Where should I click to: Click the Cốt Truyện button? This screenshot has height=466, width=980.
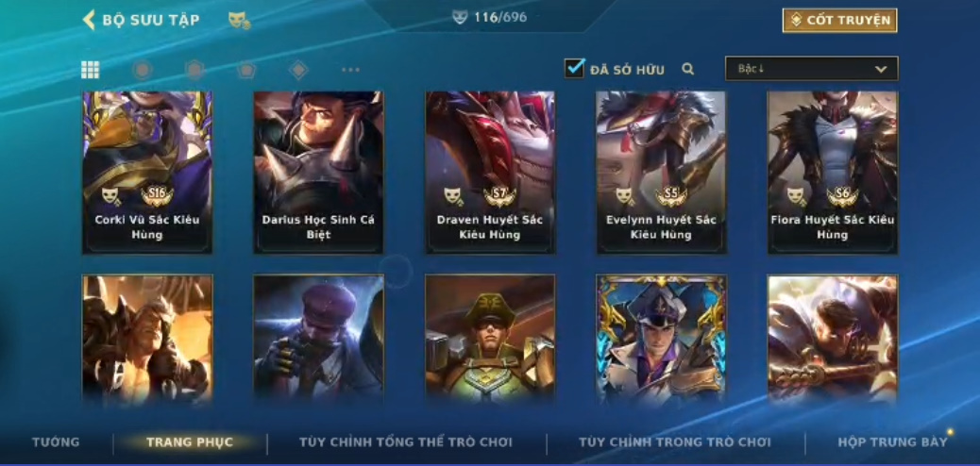point(839,20)
